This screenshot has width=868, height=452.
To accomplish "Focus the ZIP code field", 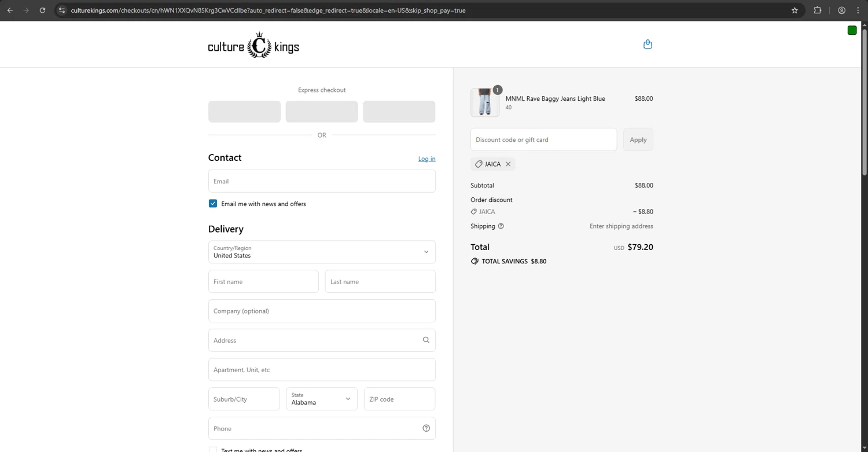I will [x=399, y=399].
